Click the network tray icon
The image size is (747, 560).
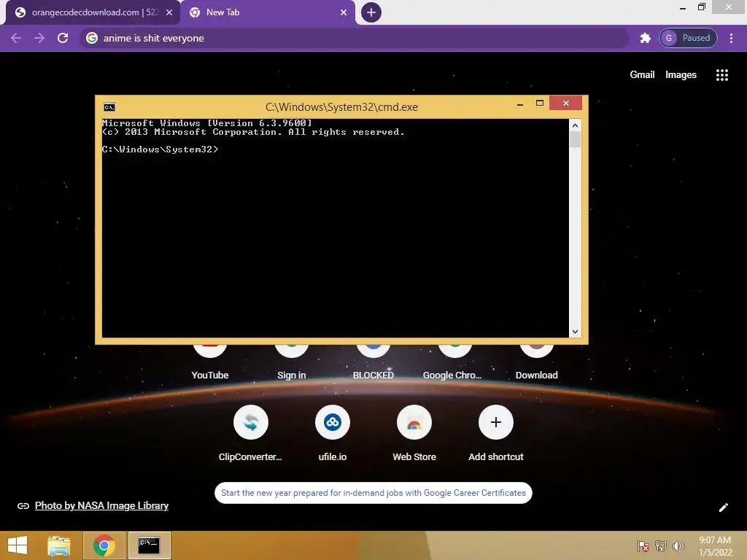(x=661, y=545)
